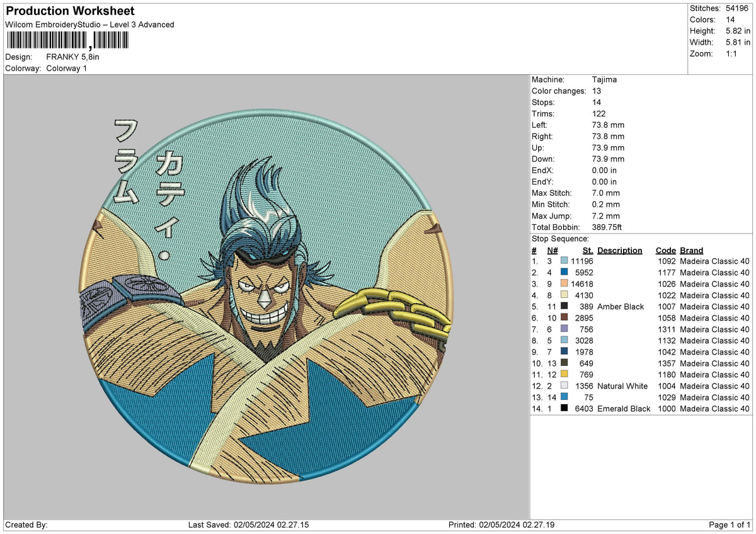Select the 'Emerald Black' description
Viewport: 756px width, 534px height.
pos(624,409)
